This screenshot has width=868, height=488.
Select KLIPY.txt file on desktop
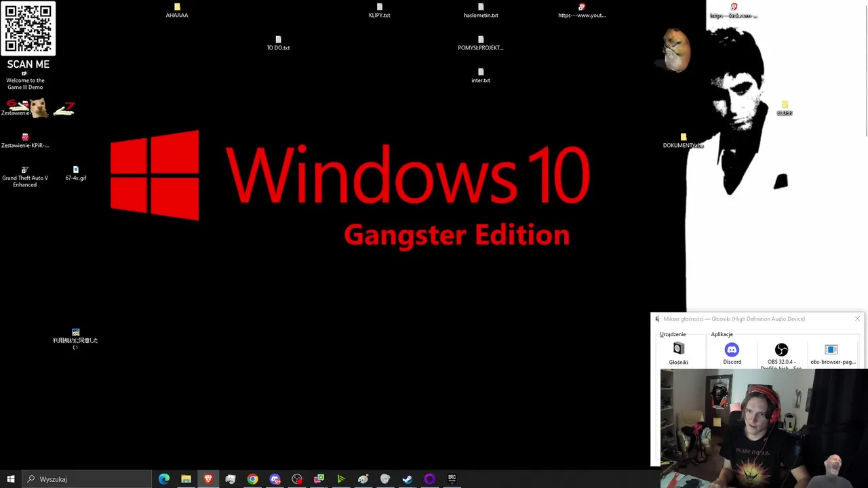tap(380, 11)
